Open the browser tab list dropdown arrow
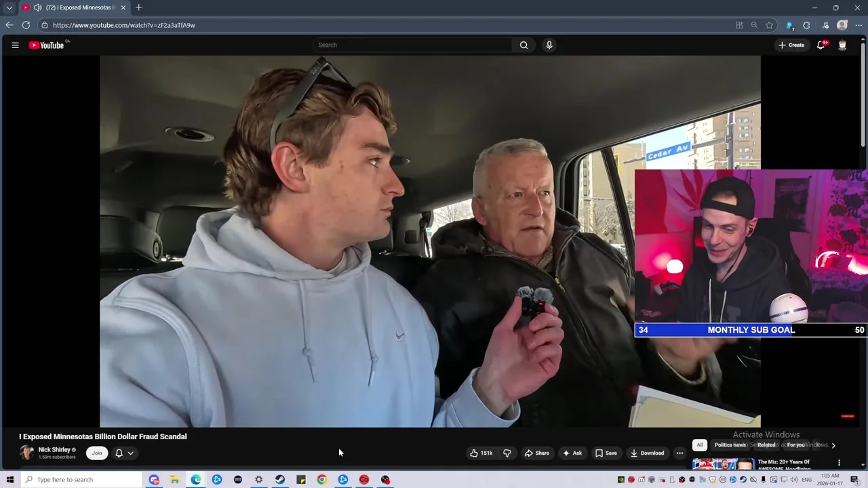Screen dimensions: 868x488 tap(9, 7)
